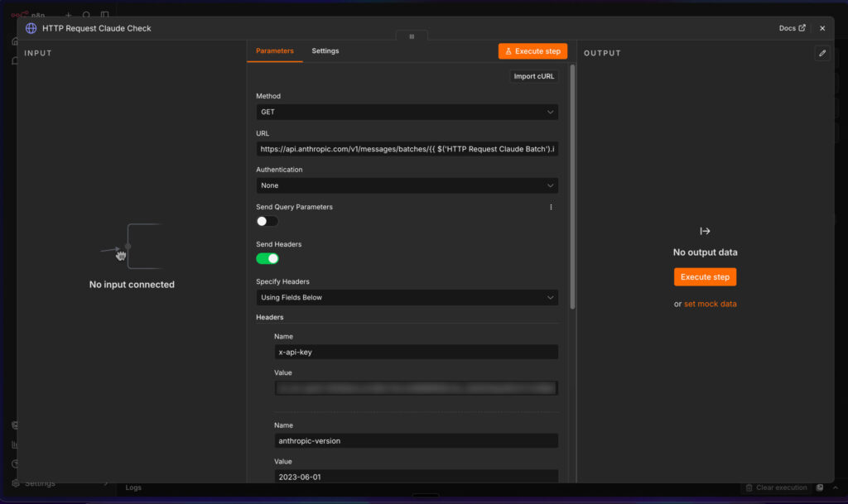Click the x-api-key header name field

(416, 353)
